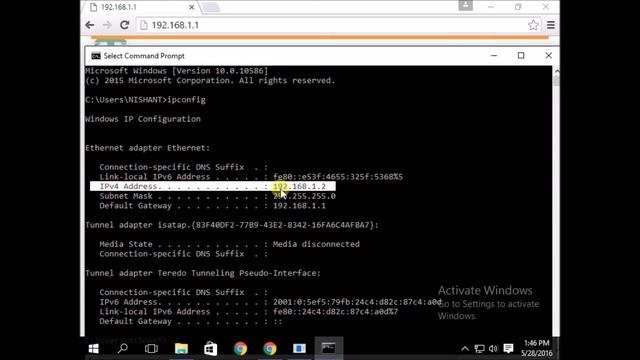
Task: Maximize the Command Prompt window
Action: pyautogui.click(x=521, y=56)
